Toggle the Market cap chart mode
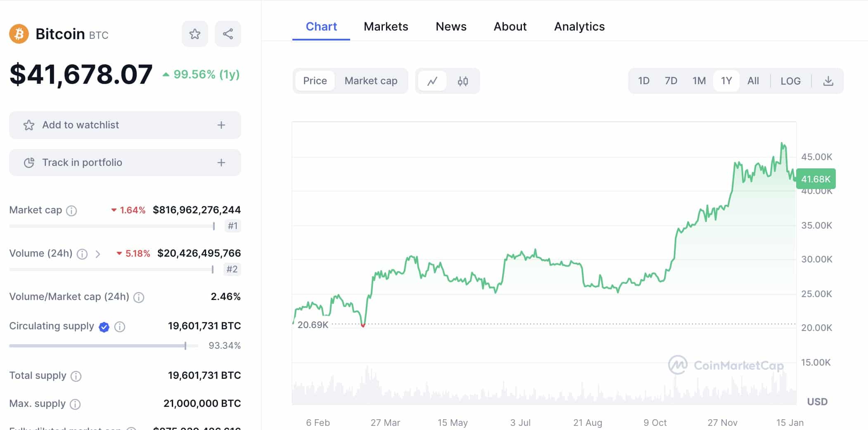This screenshot has height=430, width=868. [x=371, y=81]
